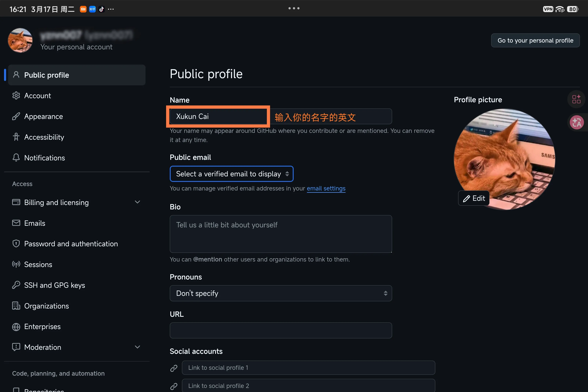Screen dimensions: 588x392
Task: Click the paintbrush icon for Appearance
Action: click(16, 116)
